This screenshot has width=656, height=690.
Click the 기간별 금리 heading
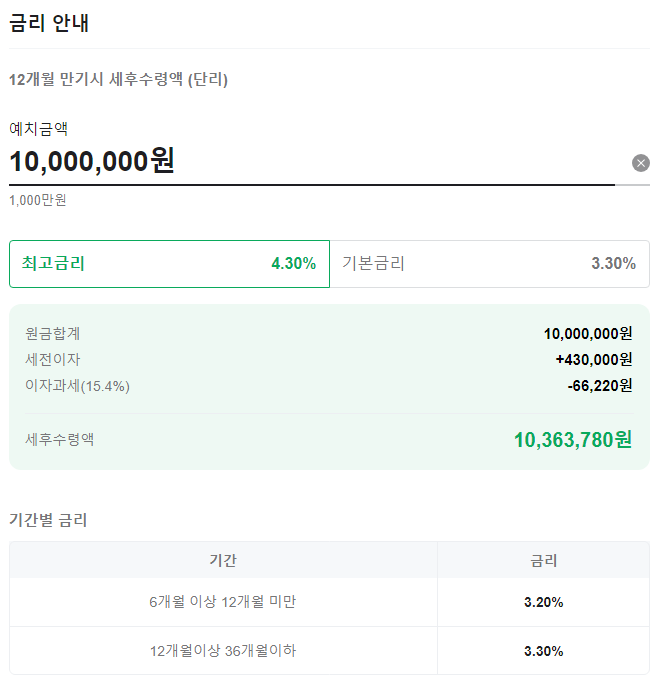tap(48, 520)
